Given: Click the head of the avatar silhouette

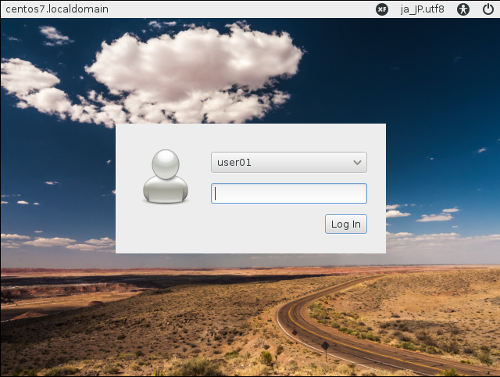Looking at the screenshot, I should pyautogui.click(x=166, y=164).
